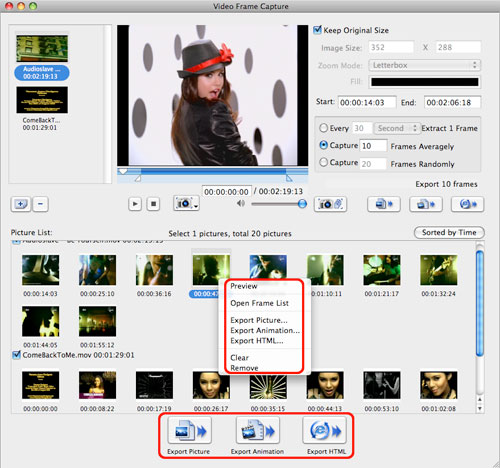This screenshot has height=468, width=500.
Task: Select the frame thumbnail at 00:00:17:19
Action: 154,385
